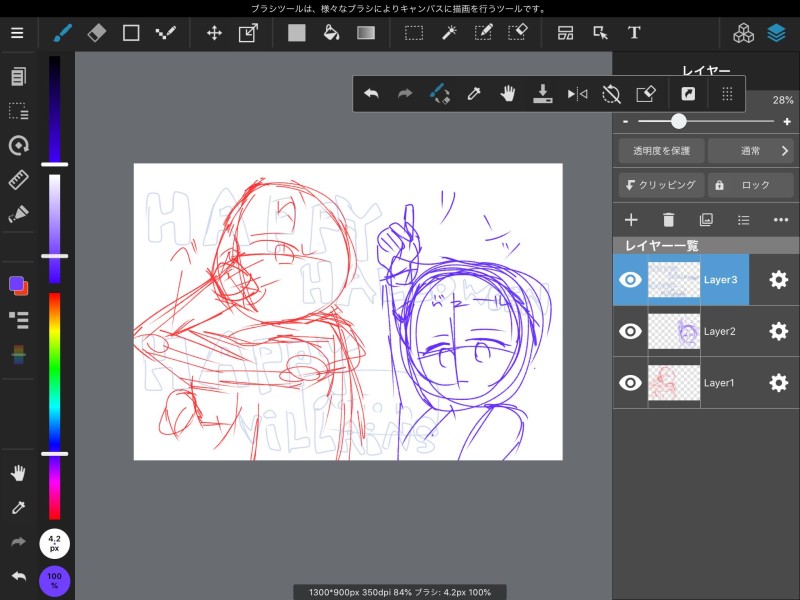
Task: Choose the Magic Wand selection tool
Action: click(449, 33)
